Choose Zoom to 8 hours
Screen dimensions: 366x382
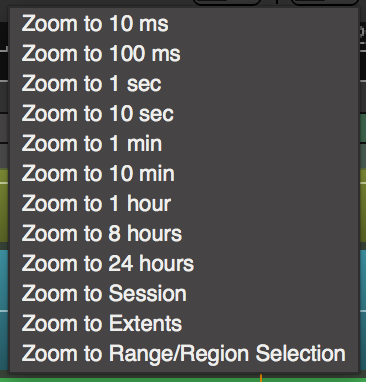point(184,234)
